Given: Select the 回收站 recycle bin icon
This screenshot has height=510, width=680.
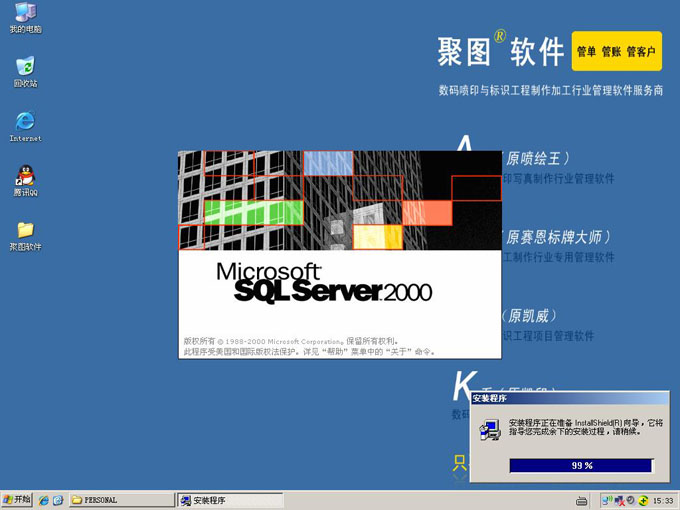Looking at the screenshot, I should tap(26, 72).
